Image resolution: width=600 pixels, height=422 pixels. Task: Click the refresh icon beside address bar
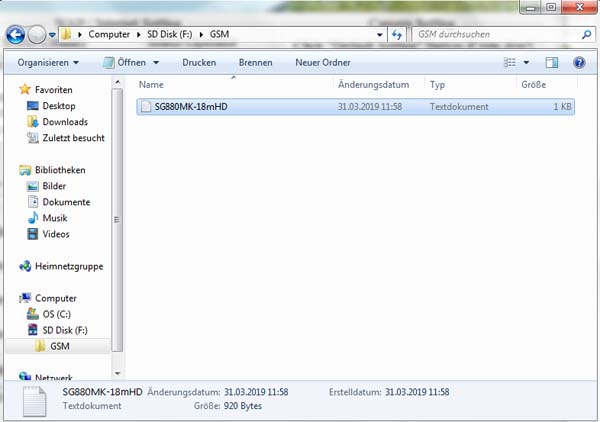pyautogui.click(x=397, y=35)
